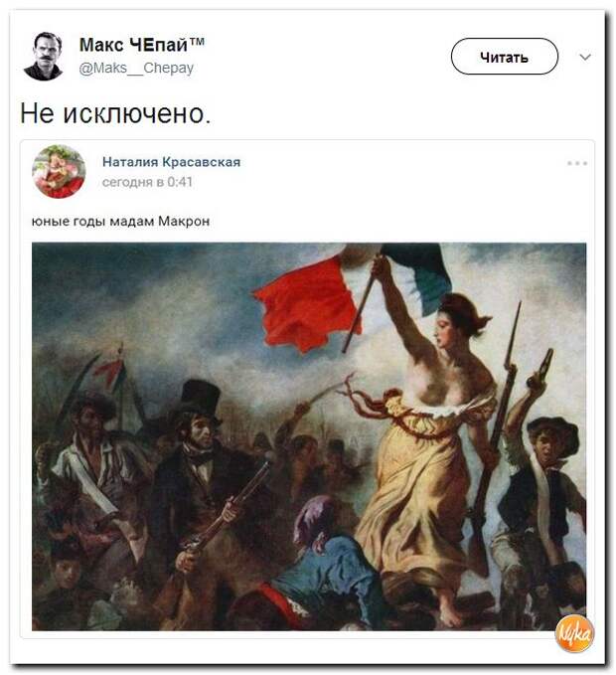Click the Читать follow button
Screen dimensions: 616x675
(x=504, y=57)
